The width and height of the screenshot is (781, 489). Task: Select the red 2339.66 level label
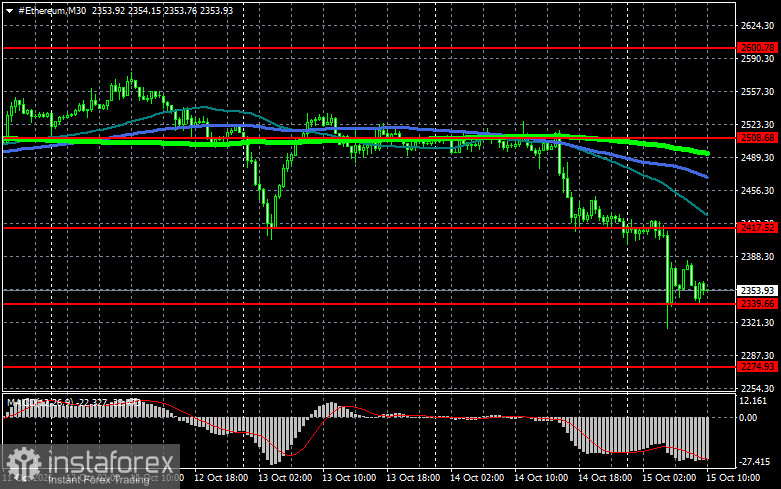757,304
